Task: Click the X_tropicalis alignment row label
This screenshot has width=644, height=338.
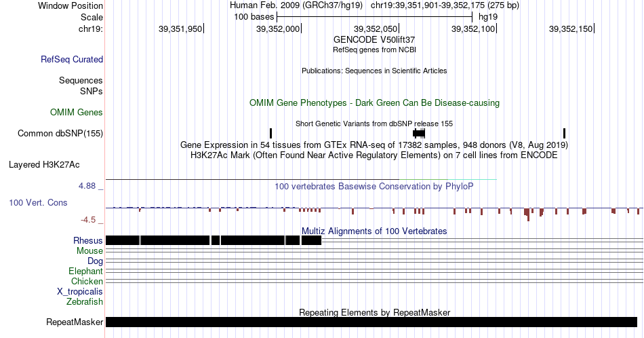Action: [x=80, y=292]
